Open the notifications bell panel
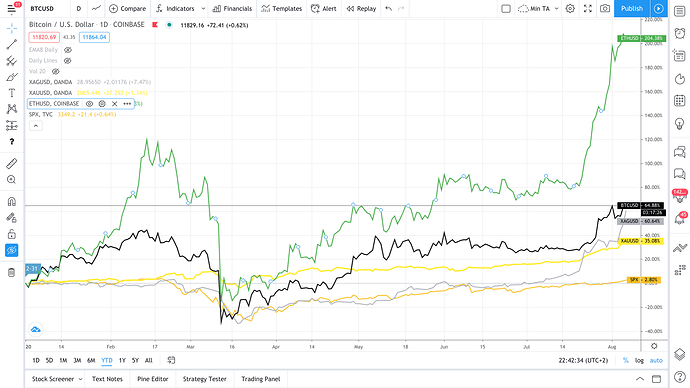 (x=680, y=219)
